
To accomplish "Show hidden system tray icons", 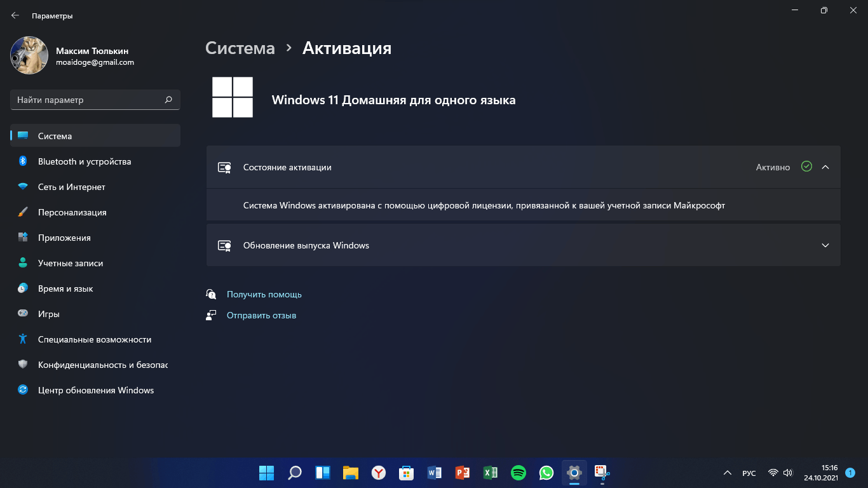I will (x=727, y=473).
